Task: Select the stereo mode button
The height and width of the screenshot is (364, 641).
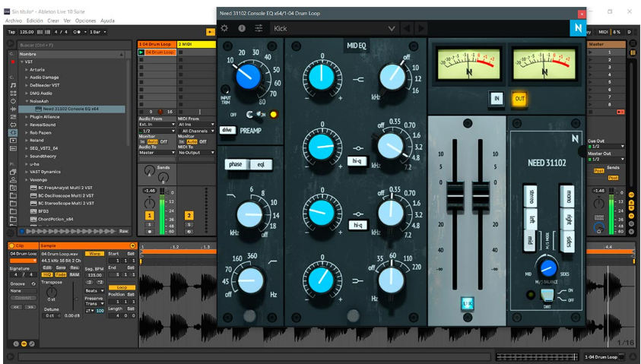Action: pyautogui.click(x=531, y=197)
